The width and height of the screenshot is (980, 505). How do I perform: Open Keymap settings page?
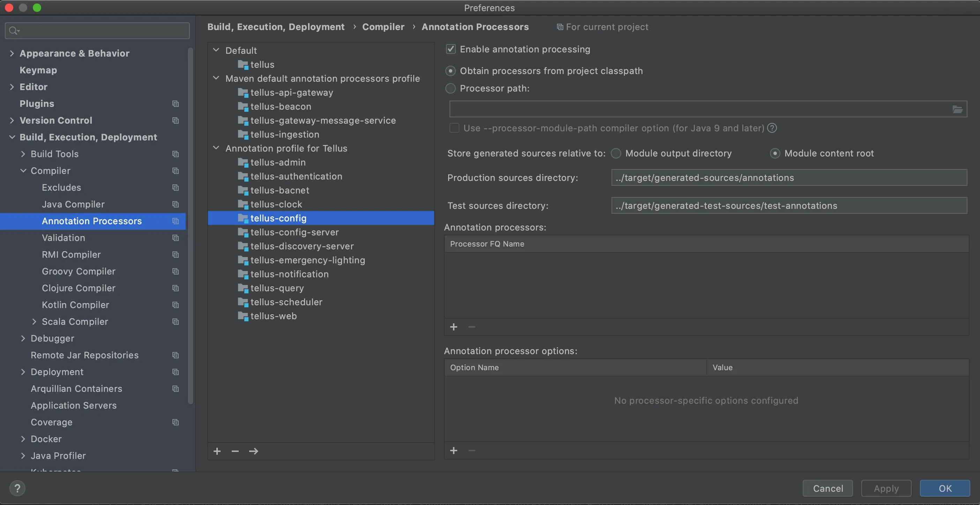coord(38,70)
